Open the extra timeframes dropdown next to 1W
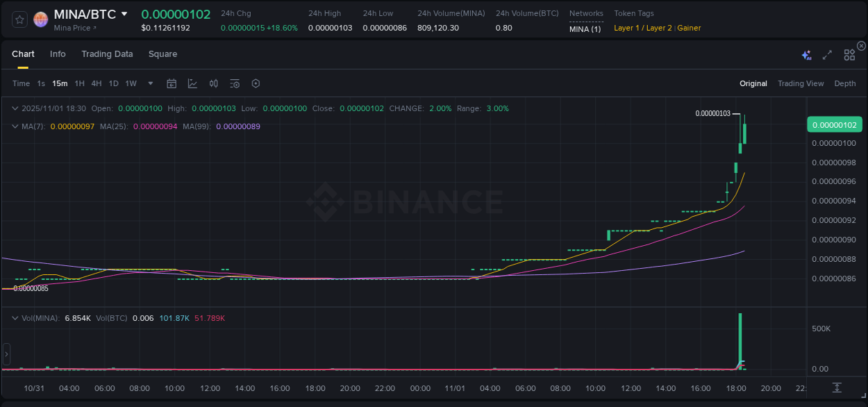The height and width of the screenshot is (407, 868). tap(150, 83)
